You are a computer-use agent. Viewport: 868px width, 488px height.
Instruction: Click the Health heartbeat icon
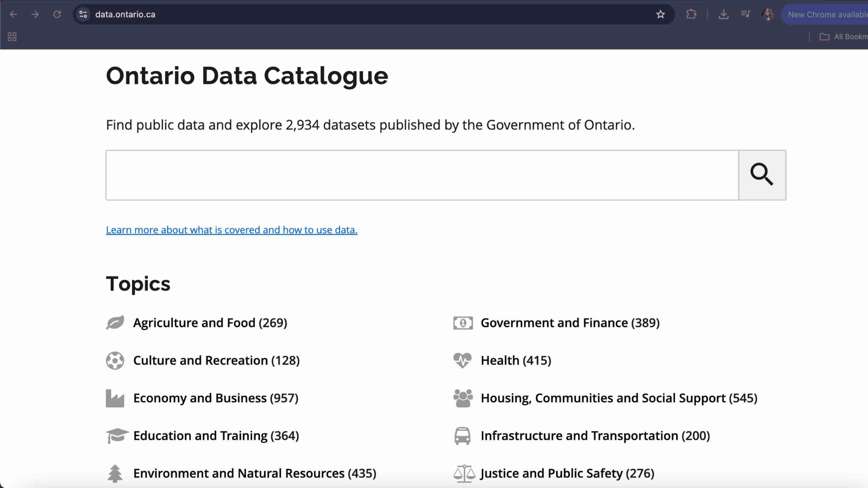tap(463, 360)
